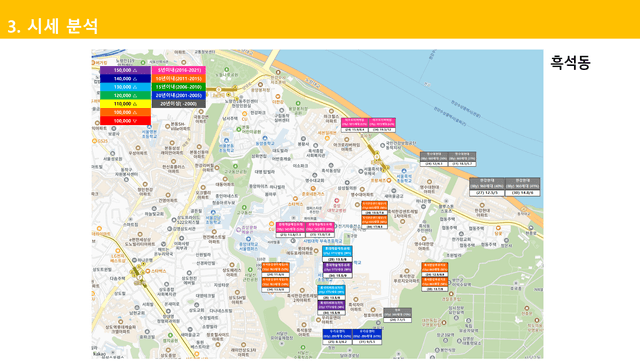Click the 흑석동 heading text
640x363 pixels.
(570, 62)
